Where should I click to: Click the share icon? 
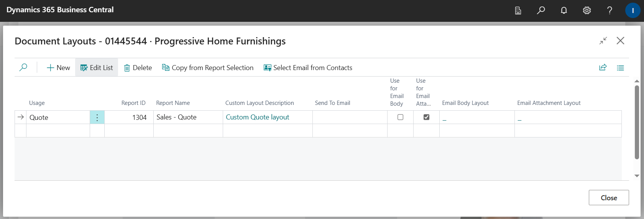603,67
